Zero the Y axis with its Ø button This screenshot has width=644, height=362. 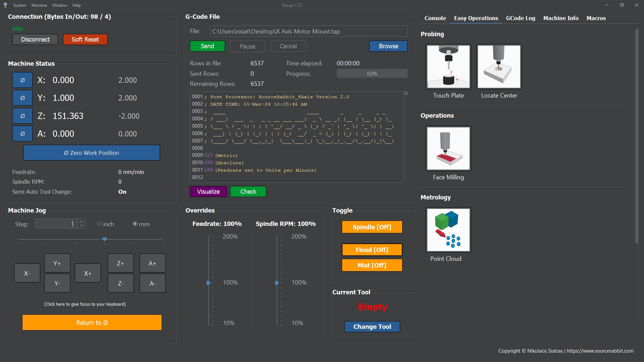[x=22, y=98]
